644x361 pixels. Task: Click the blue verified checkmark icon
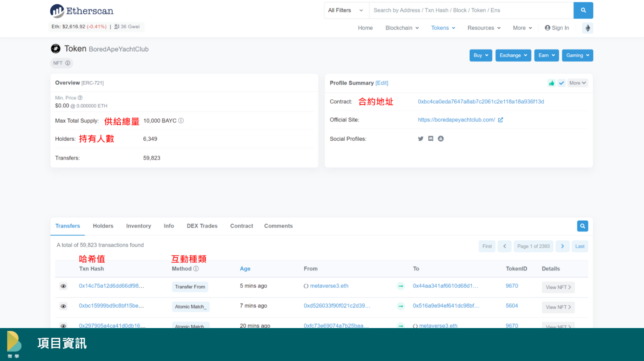[561, 83]
